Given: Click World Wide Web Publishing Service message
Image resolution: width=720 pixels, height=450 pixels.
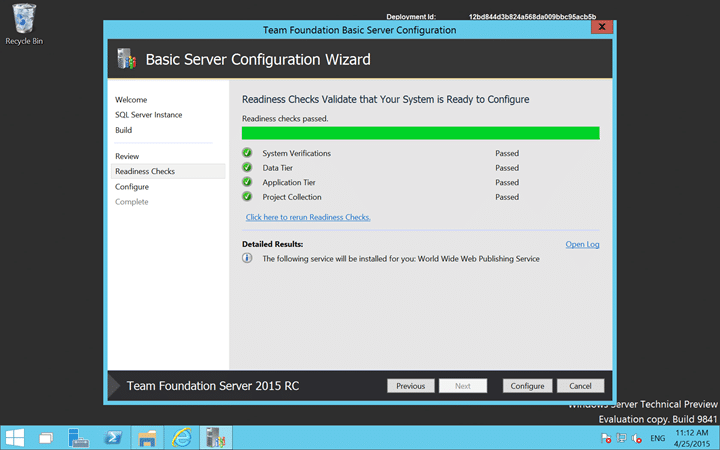Looking at the screenshot, I should tap(401, 259).
